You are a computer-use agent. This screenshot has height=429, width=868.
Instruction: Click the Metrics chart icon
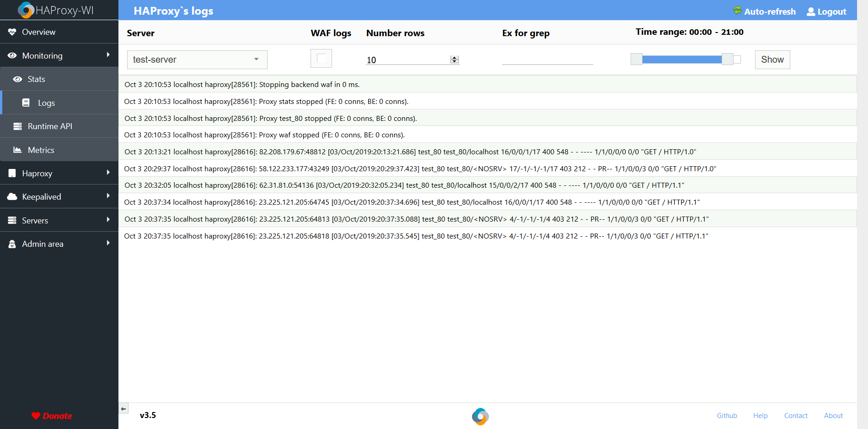(x=18, y=150)
